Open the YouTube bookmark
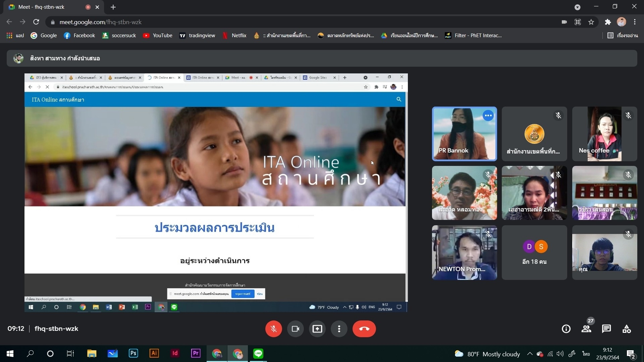Viewport: 644px width, 362px height. coord(158,36)
